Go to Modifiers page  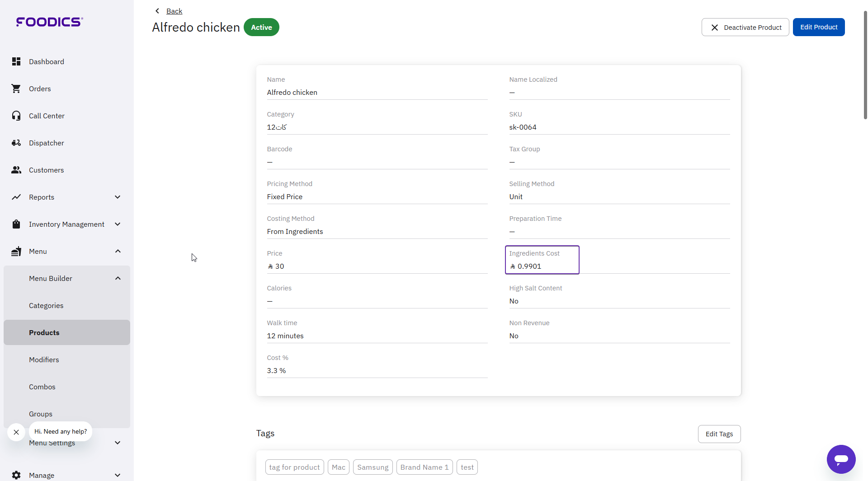pos(44,360)
